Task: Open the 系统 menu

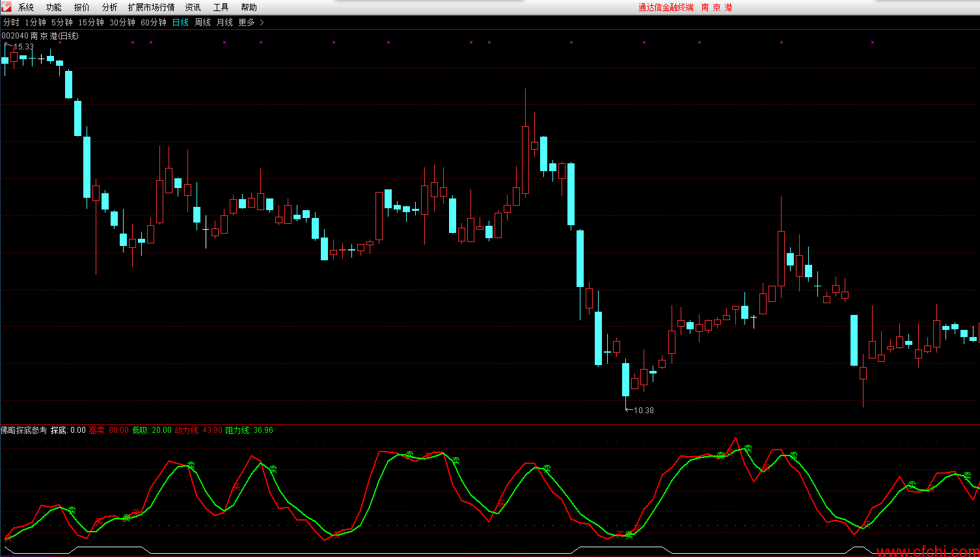Action: point(26,7)
